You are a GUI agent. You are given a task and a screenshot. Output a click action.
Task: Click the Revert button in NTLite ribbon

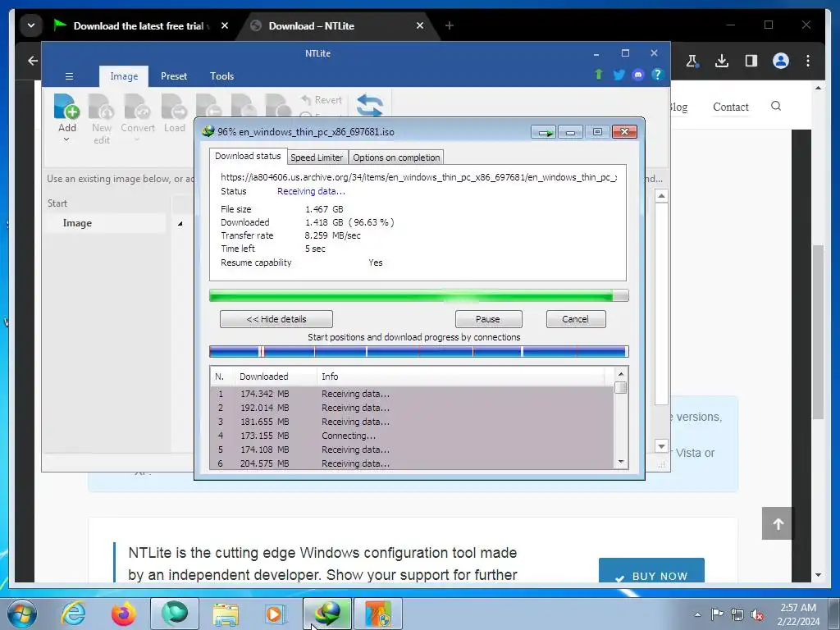[x=322, y=100]
